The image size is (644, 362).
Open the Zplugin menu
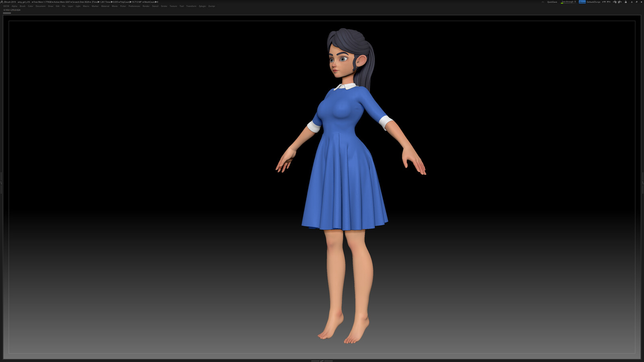202,6
